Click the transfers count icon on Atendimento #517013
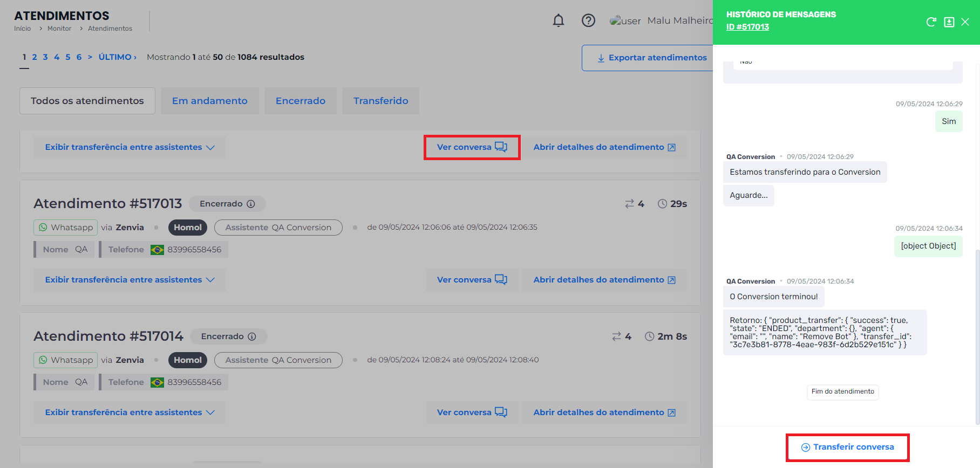This screenshot has width=980, height=468. (x=629, y=204)
